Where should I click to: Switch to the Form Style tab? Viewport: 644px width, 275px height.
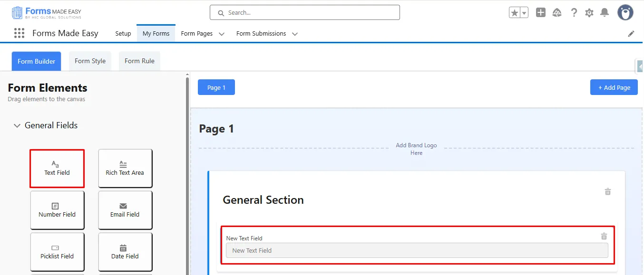coord(90,61)
